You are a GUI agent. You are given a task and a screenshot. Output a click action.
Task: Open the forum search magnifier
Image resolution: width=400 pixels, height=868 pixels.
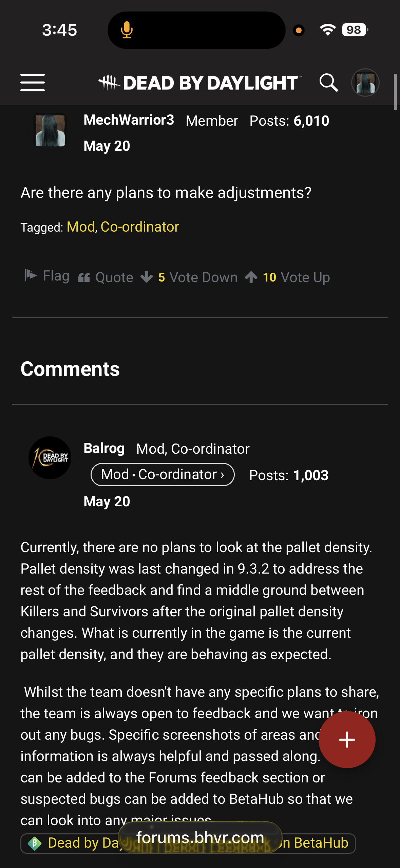pos(328,83)
